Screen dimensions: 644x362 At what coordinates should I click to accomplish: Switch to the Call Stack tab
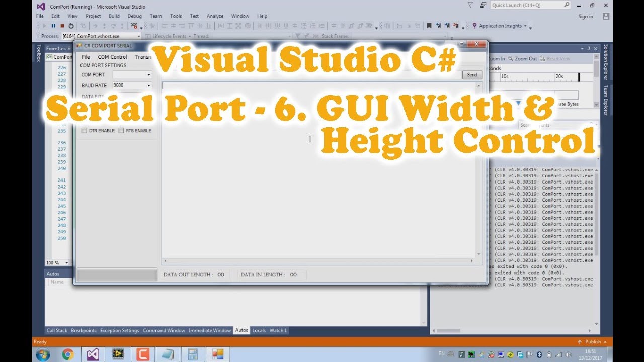coord(57,330)
